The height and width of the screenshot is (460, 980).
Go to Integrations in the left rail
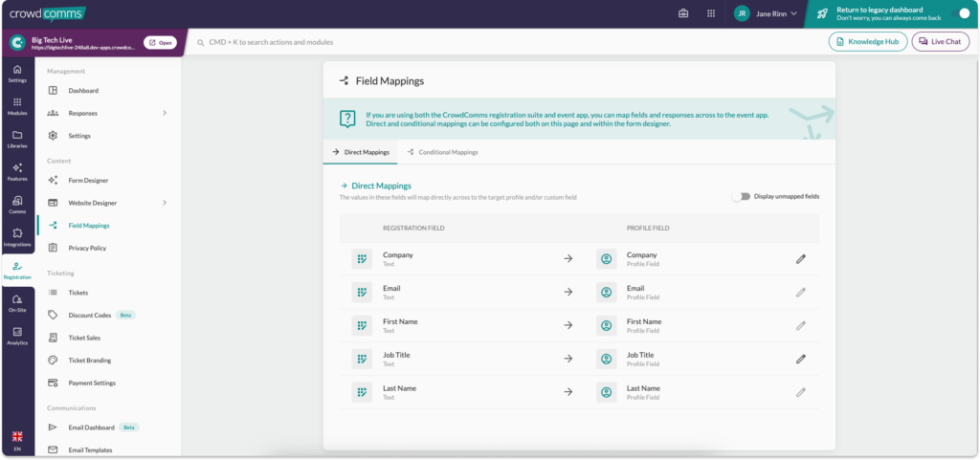pyautogui.click(x=17, y=238)
